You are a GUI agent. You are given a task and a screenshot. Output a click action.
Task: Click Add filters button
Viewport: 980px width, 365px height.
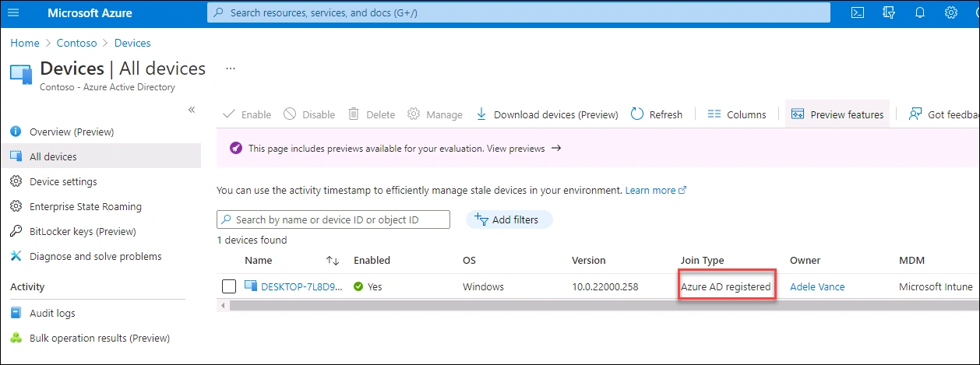point(509,219)
